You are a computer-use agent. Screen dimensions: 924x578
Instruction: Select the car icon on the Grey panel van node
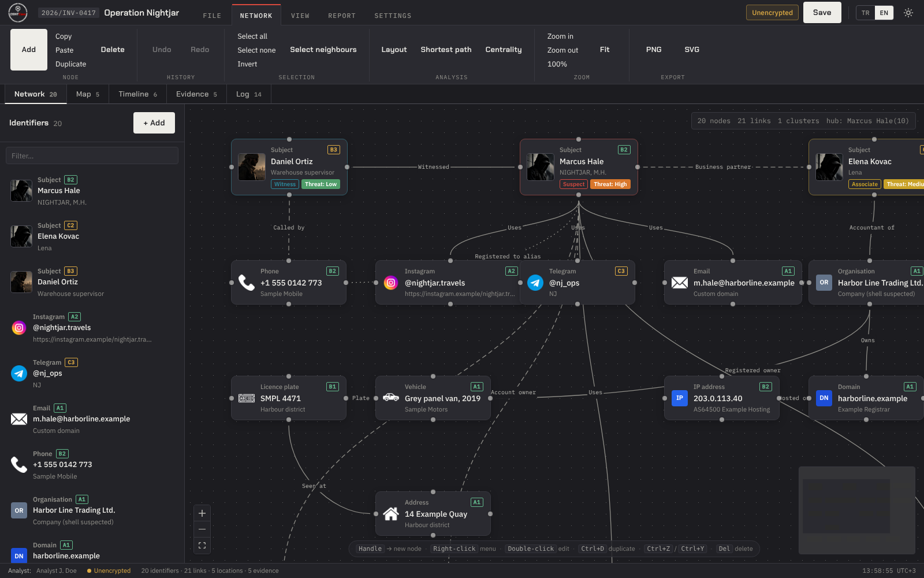coord(391,398)
